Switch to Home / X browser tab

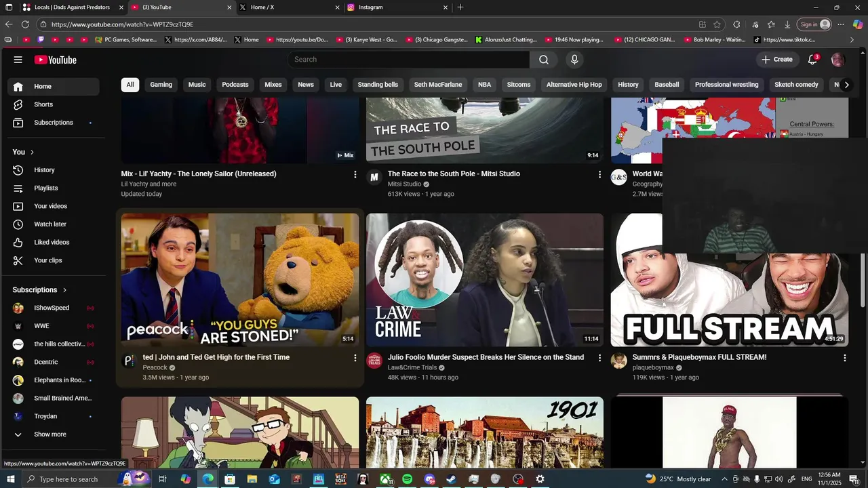(x=288, y=7)
